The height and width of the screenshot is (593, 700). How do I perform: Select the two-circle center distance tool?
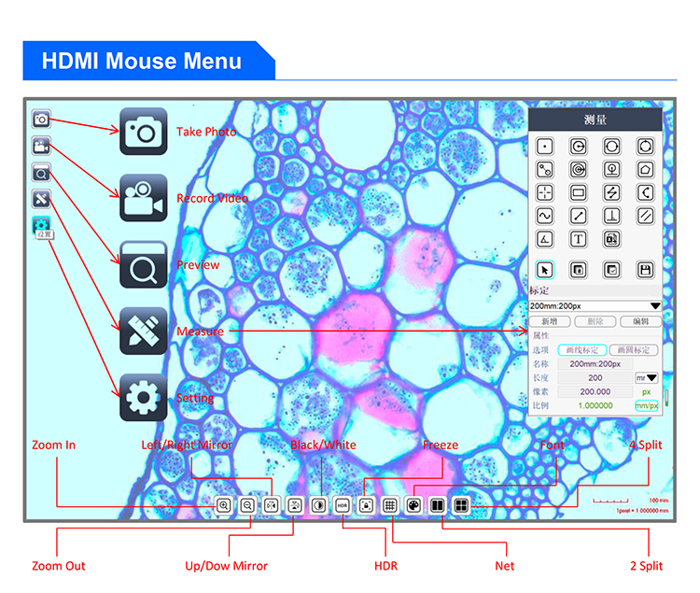(x=545, y=170)
